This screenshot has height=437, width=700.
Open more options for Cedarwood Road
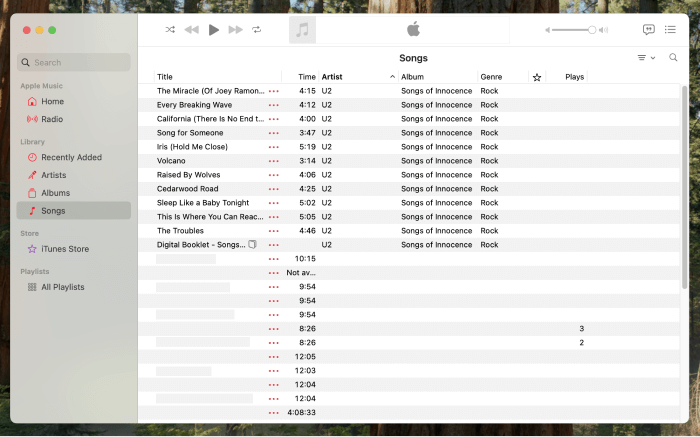pyautogui.click(x=274, y=189)
